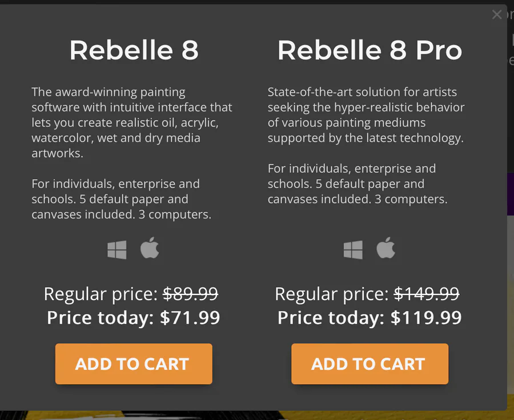This screenshot has height=420, width=514.
Task: Click the Regular price label for Rebelle 8
Action: click(101, 294)
